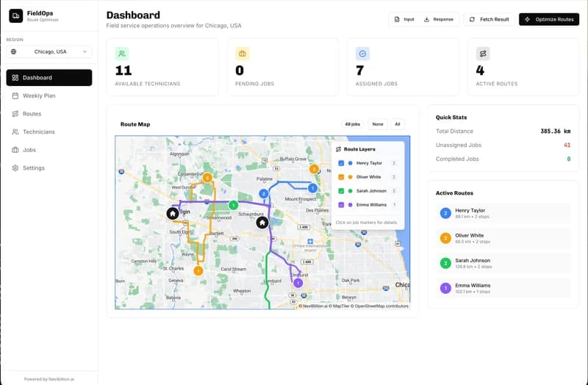Click the FieldOps truck logo icon
588x385 pixels.
[15, 15]
